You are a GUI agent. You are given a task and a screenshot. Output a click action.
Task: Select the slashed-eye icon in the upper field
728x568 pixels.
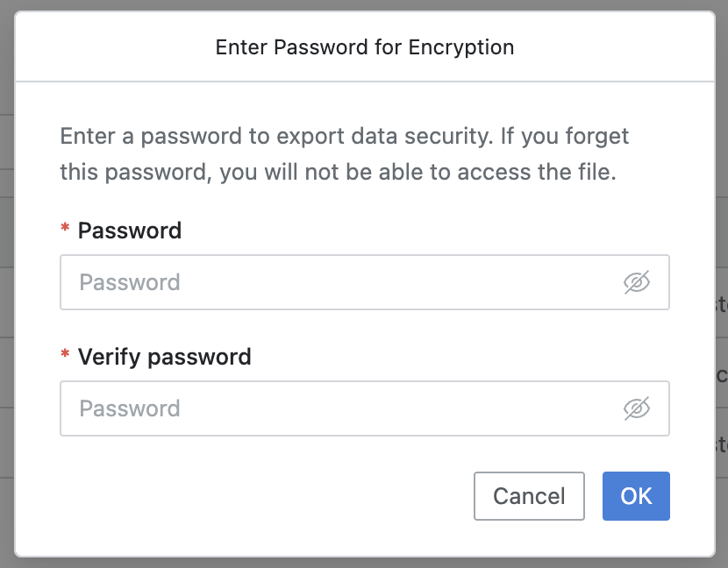(x=637, y=282)
